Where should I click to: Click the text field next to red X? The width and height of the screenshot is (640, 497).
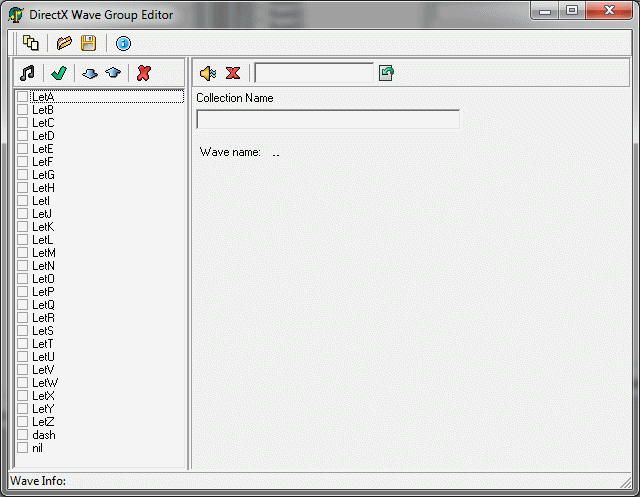[314, 73]
